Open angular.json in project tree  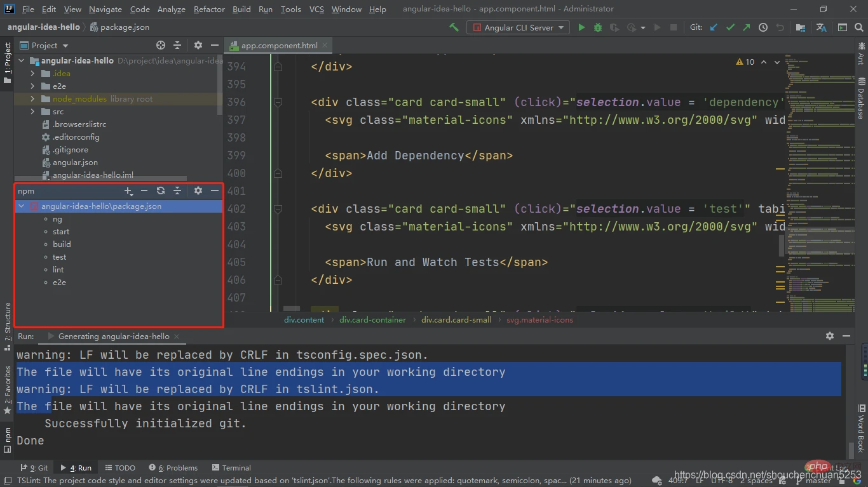[75, 163]
